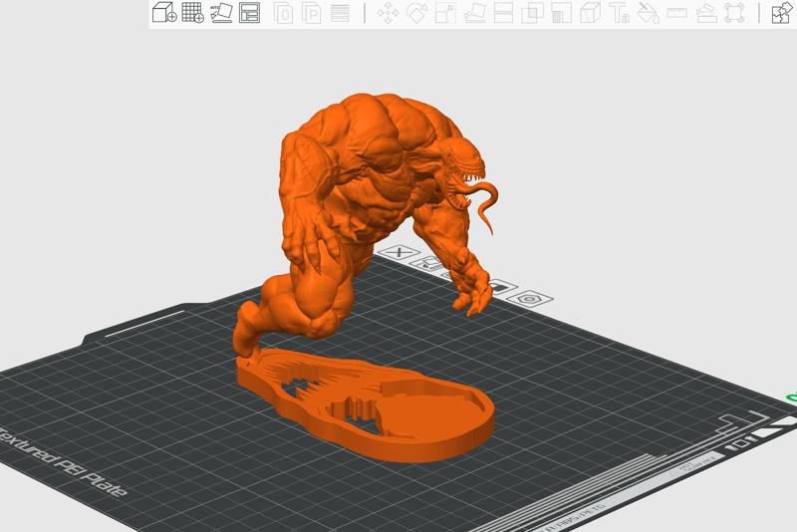The width and height of the screenshot is (797, 532).
Task: Select the Measure ruler tool
Action: [x=677, y=13]
